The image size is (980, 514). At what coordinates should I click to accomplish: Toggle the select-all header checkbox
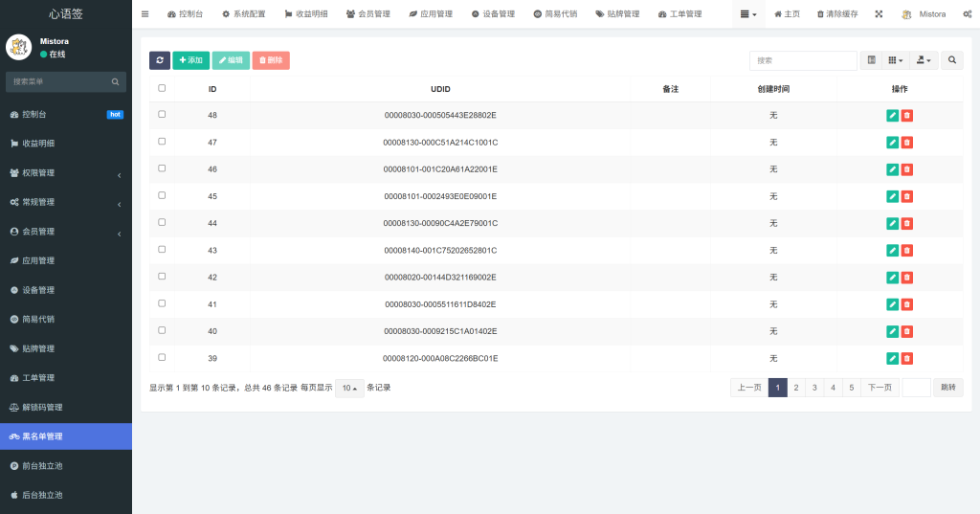pyautogui.click(x=162, y=88)
